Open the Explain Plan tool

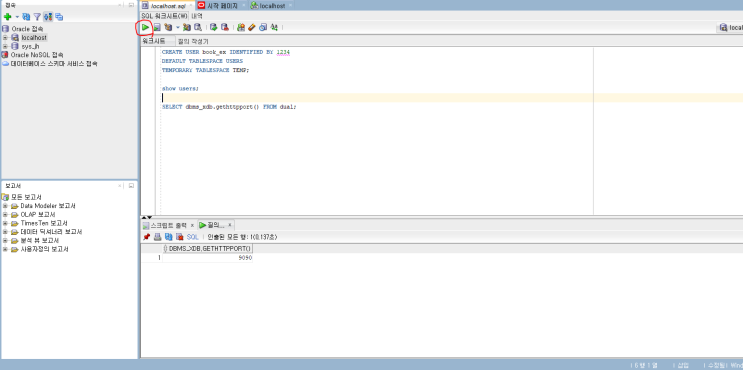pos(168,27)
